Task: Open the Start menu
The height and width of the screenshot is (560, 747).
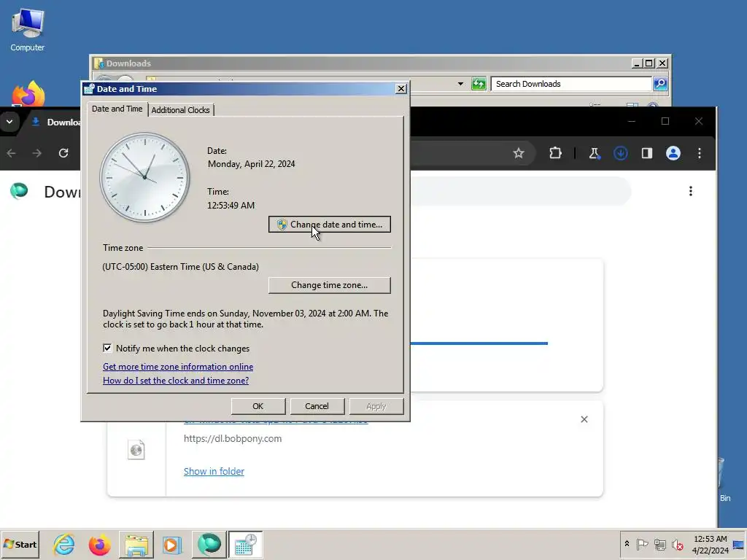Action: point(20,544)
